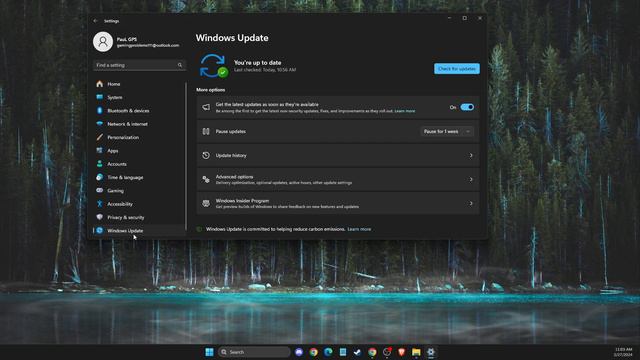Click the Advanced options row label
Screen dimensions: 640x360
coord(234,177)
